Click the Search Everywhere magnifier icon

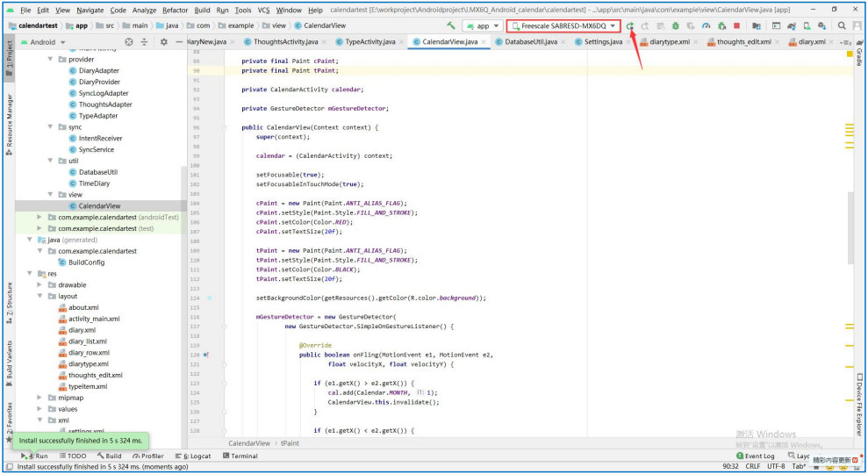[842, 25]
